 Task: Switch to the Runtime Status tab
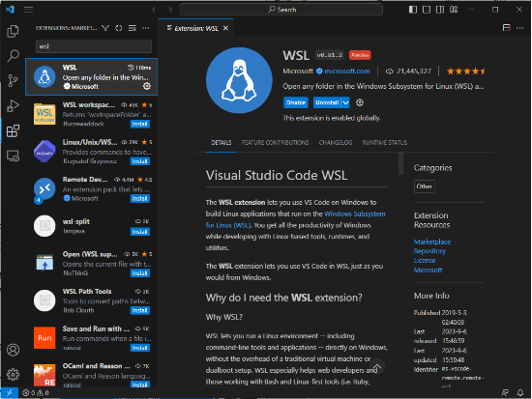click(385, 143)
